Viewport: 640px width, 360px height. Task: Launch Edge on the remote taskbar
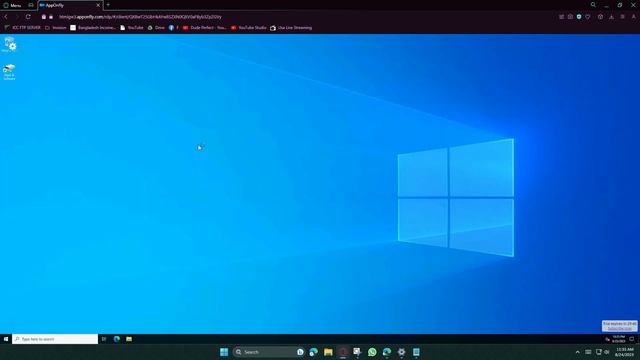(117, 339)
